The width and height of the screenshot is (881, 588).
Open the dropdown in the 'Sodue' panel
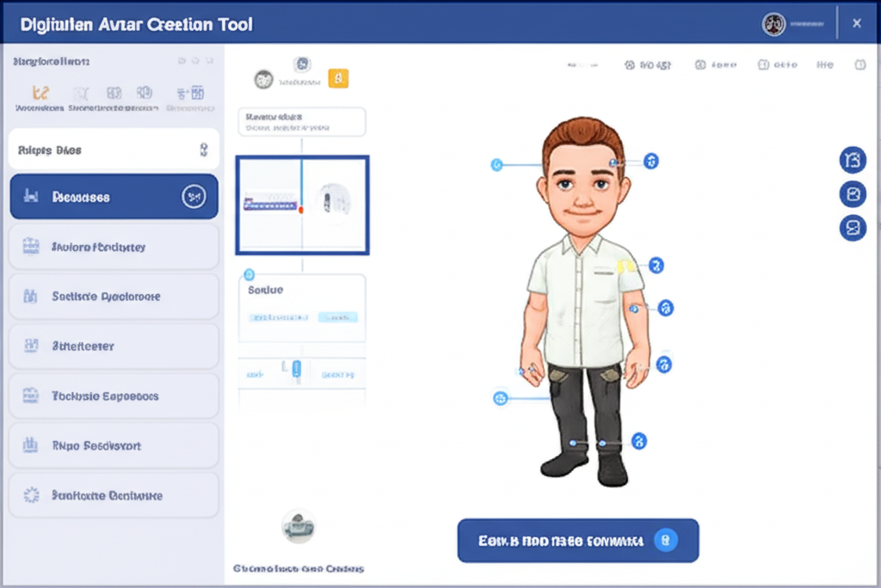click(x=336, y=316)
